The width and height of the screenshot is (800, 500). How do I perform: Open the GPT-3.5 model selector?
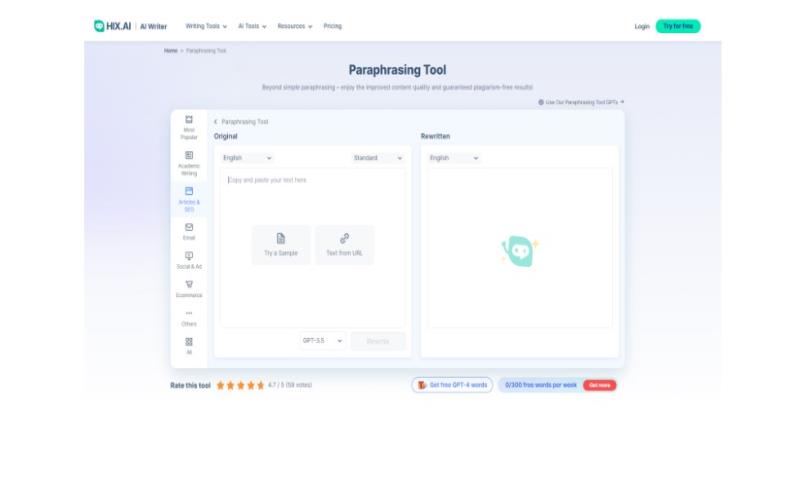[322, 341]
